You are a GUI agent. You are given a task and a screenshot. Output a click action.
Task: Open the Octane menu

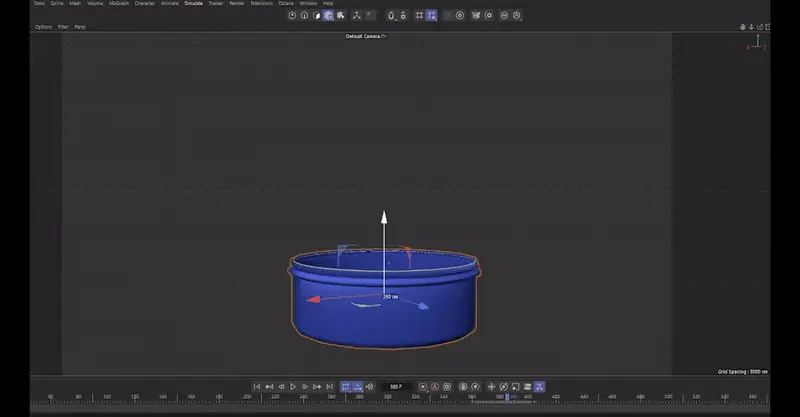[x=286, y=3]
